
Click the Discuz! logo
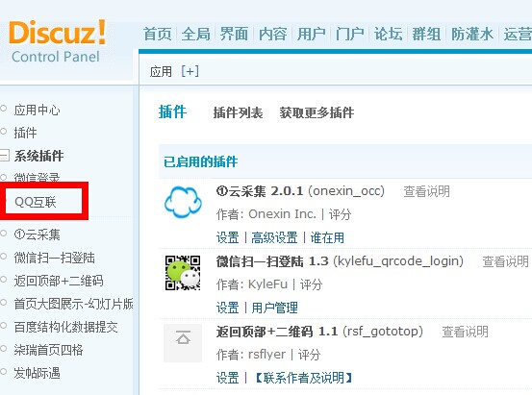click(57, 41)
